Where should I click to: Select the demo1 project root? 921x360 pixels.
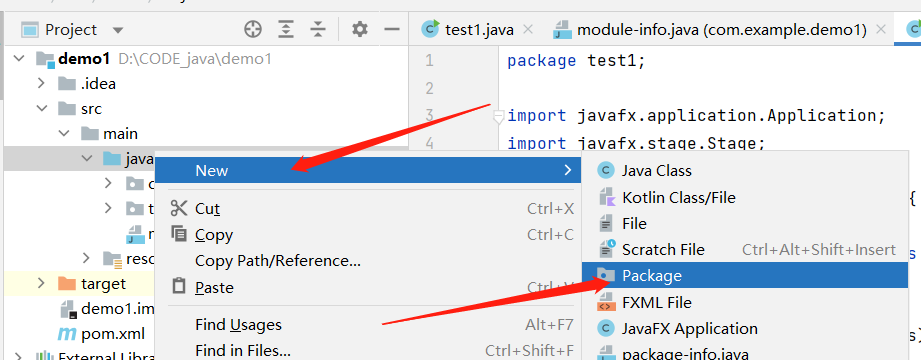(x=84, y=59)
